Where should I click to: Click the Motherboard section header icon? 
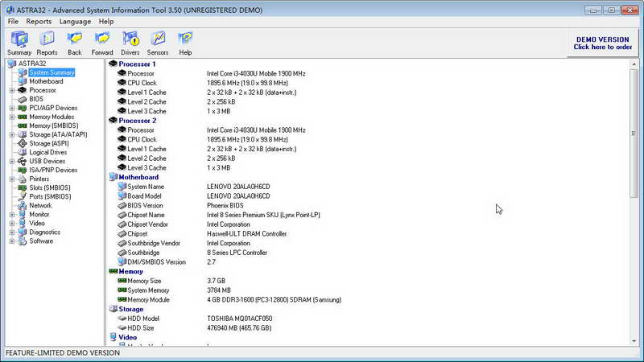pos(113,177)
